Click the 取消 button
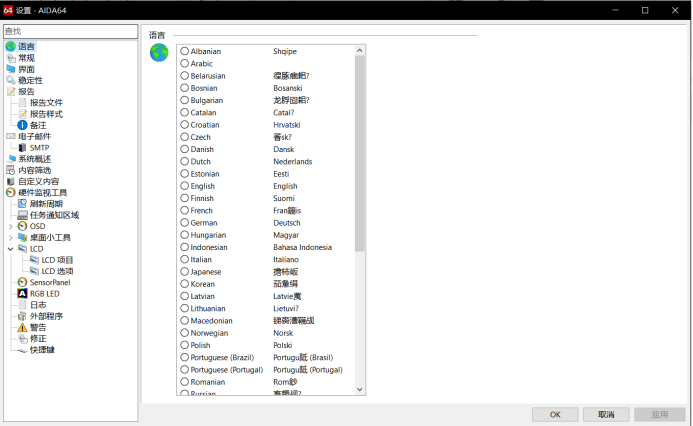This screenshot has height=426, width=693. (606, 414)
